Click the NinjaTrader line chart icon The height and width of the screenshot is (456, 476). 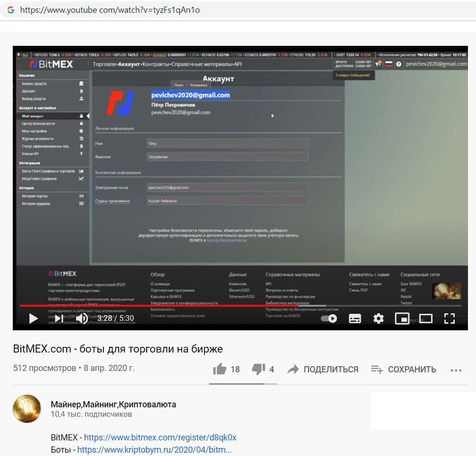[81, 179]
